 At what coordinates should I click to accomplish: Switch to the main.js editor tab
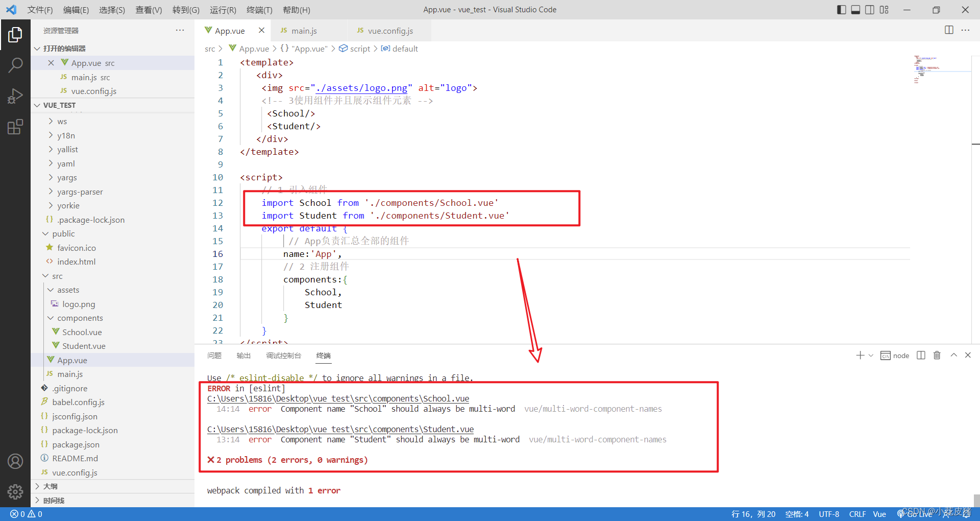309,31
